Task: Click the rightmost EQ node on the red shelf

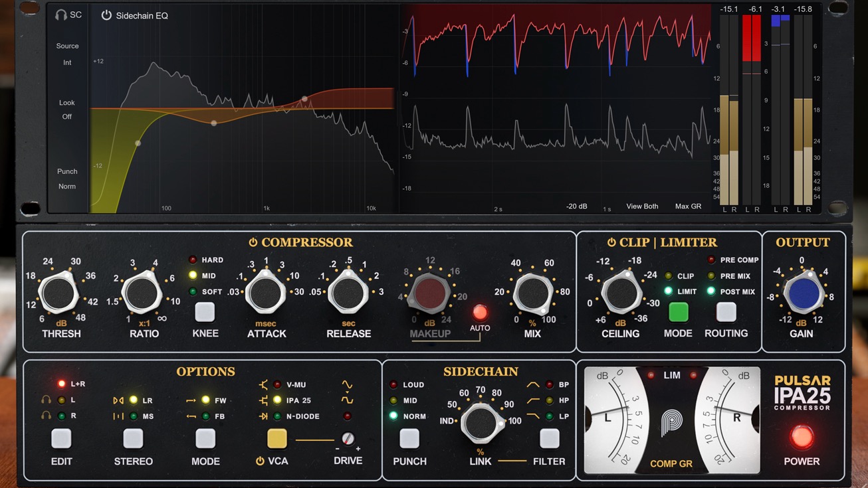Action: [x=304, y=99]
